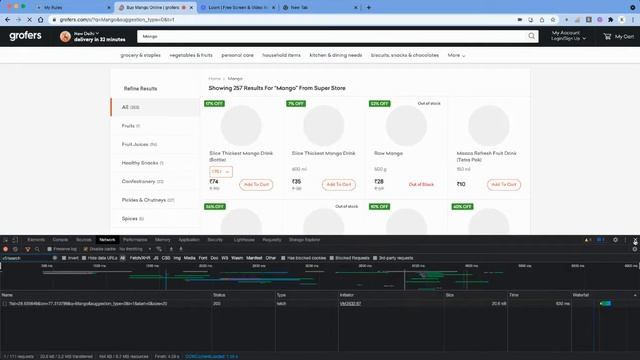Viewport: 640px width, 360px height.
Task: Expand the More categories dropdown
Action: click(456, 55)
